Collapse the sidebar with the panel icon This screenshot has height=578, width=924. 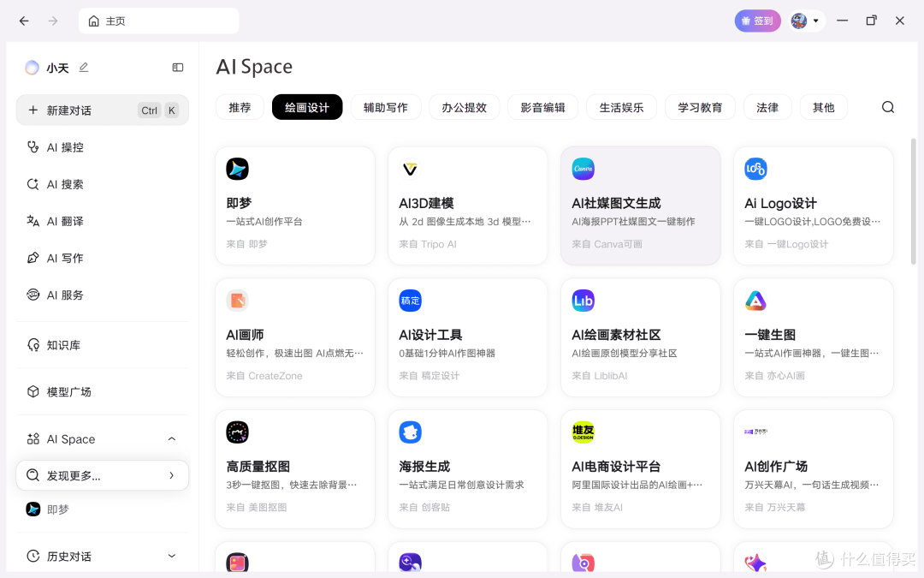177,68
